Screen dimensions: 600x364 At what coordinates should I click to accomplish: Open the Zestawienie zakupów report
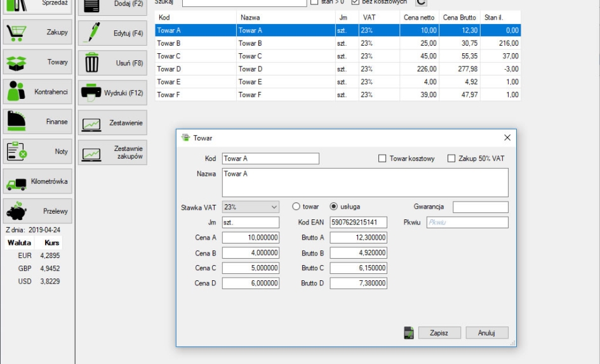pos(112,152)
